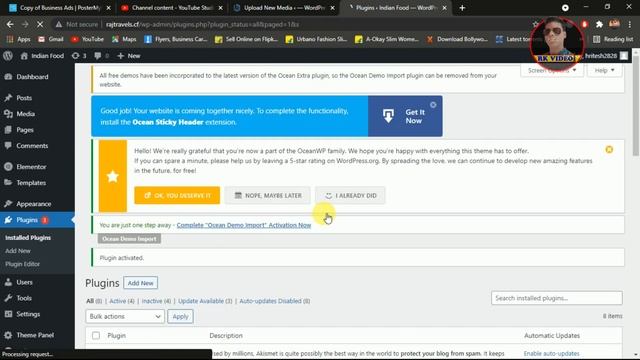Click OK, You Deserve It button
The width and height of the screenshot is (640, 360).
coord(177,196)
